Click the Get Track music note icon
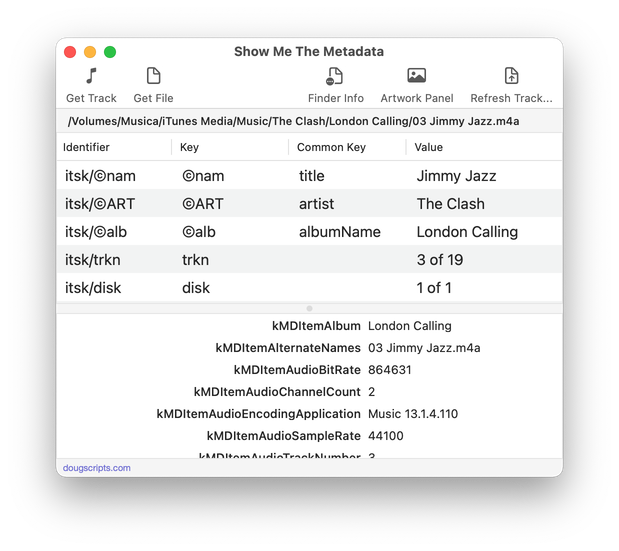 (x=91, y=76)
